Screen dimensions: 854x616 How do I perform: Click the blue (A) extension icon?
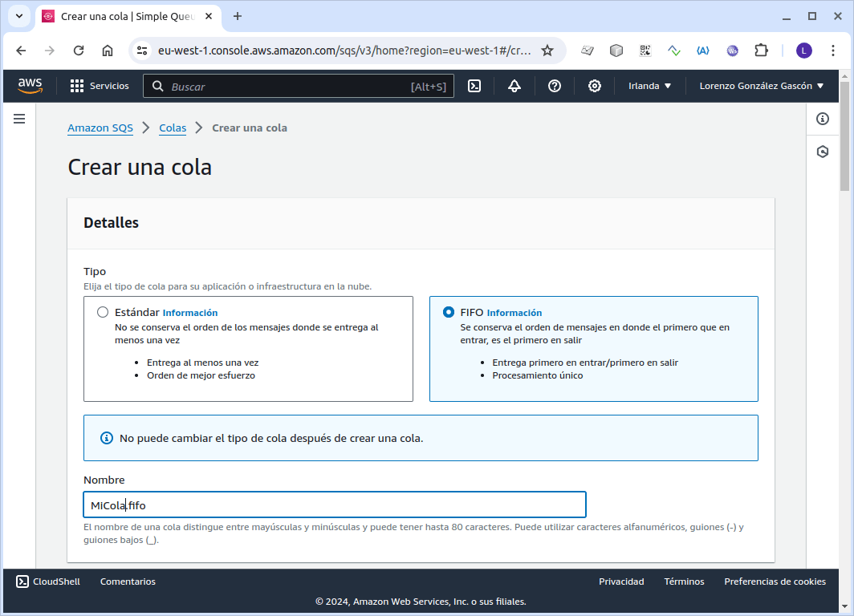point(703,51)
